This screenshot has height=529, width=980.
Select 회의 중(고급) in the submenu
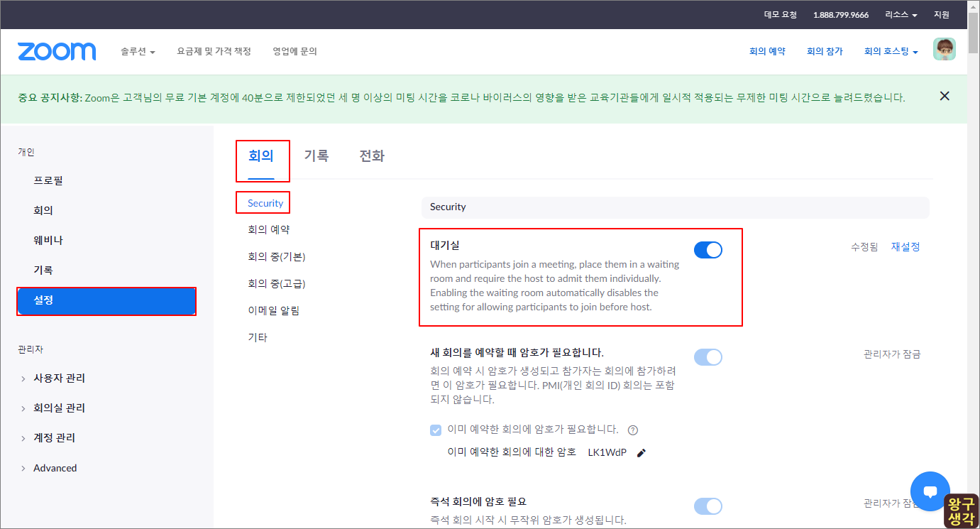[276, 284]
